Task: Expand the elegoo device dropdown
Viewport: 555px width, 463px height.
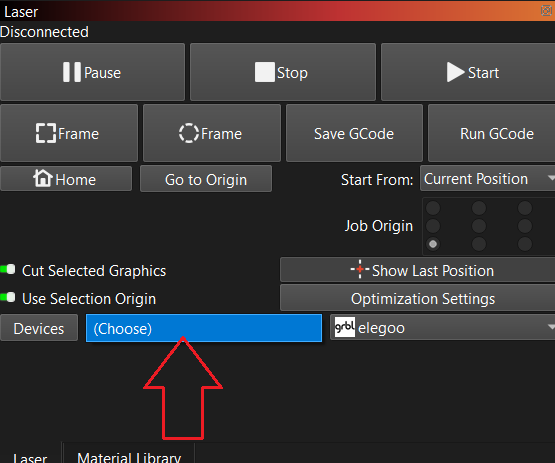Action: tap(442, 327)
